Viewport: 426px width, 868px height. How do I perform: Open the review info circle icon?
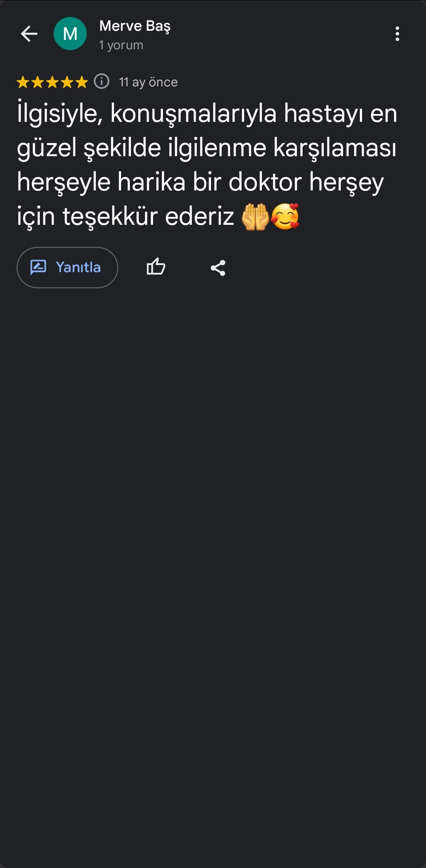[x=101, y=82]
